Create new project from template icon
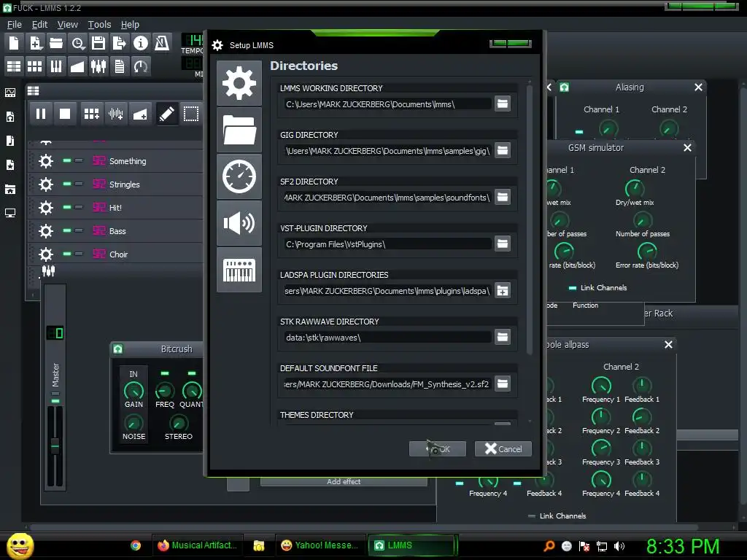This screenshot has width=747, height=560. click(x=35, y=43)
